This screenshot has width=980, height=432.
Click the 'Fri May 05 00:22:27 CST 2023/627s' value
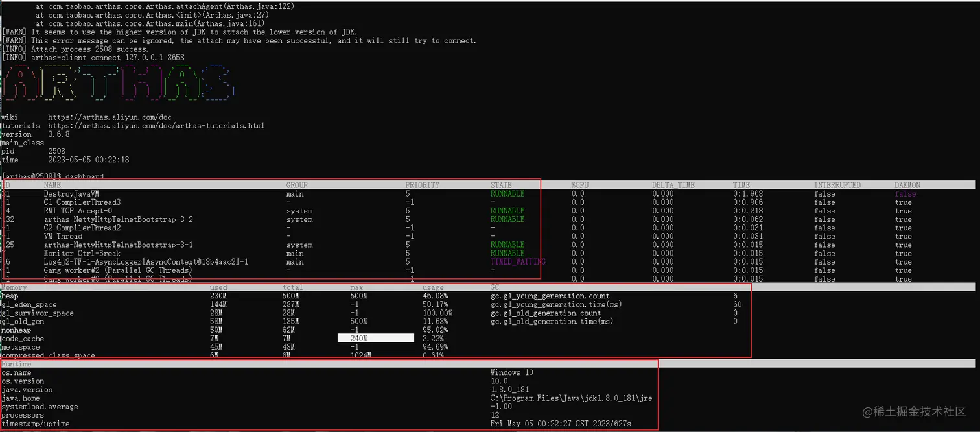click(x=561, y=423)
